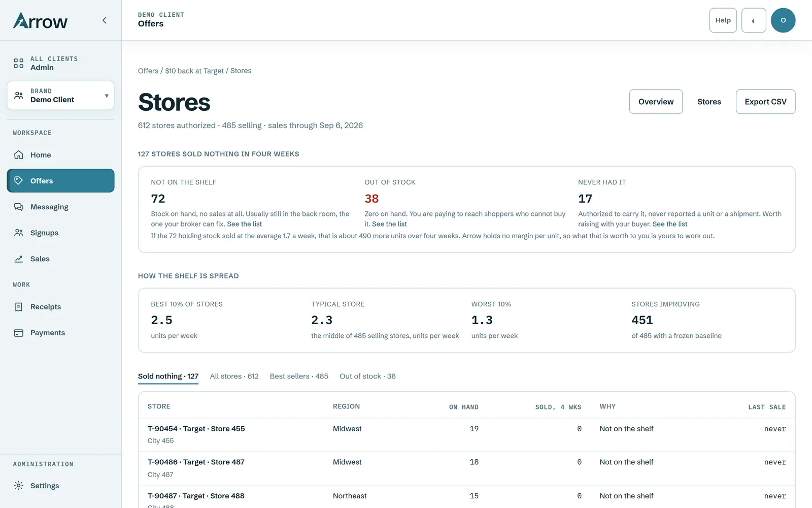This screenshot has height=508, width=812.
Task: Click the Settings gear icon
Action: click(x=19, y=486)
